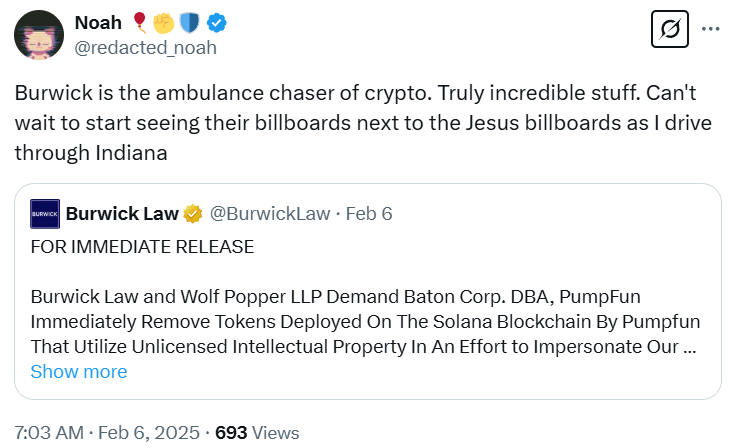
Task: Open the quoted Burwick Law press release text
Action: [x=364, y=323]
